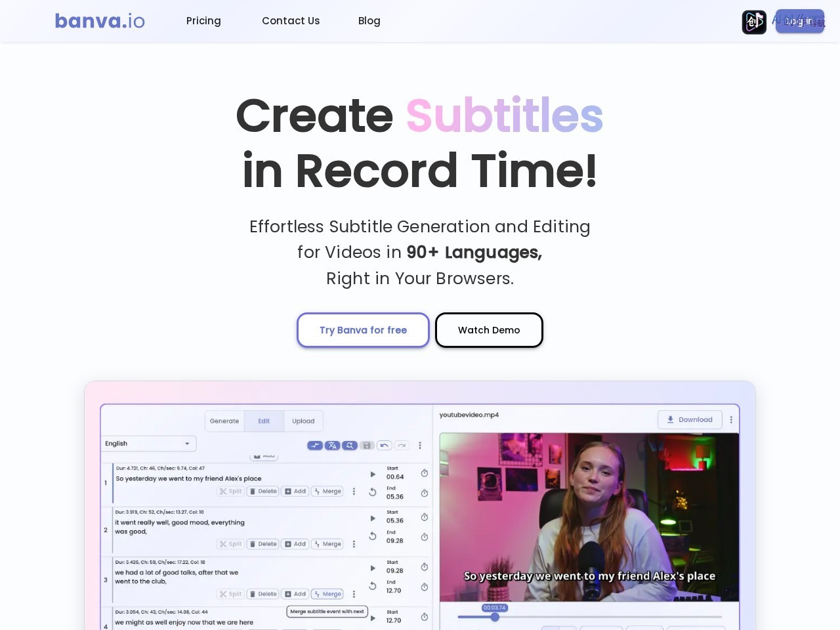
Task: Open three-dot menu next to Download button
Action: pos(731,419)
